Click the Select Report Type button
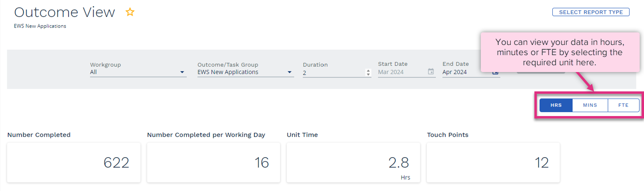Screen dimensions: 644x191 [591, 12]
